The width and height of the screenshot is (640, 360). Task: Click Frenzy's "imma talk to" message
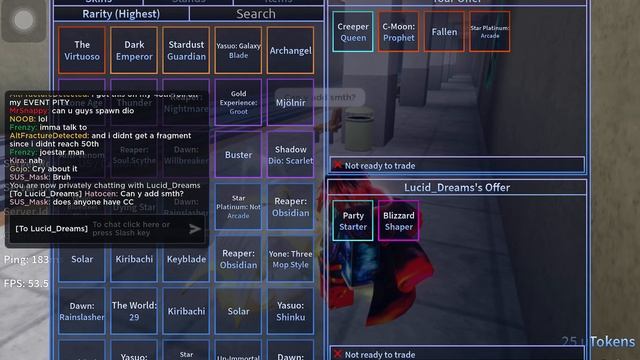coord(48,127)
